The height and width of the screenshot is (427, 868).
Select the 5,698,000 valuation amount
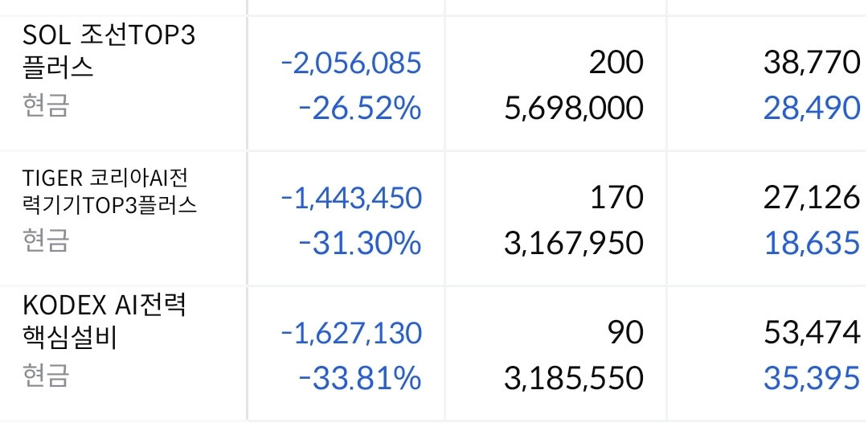574,109
